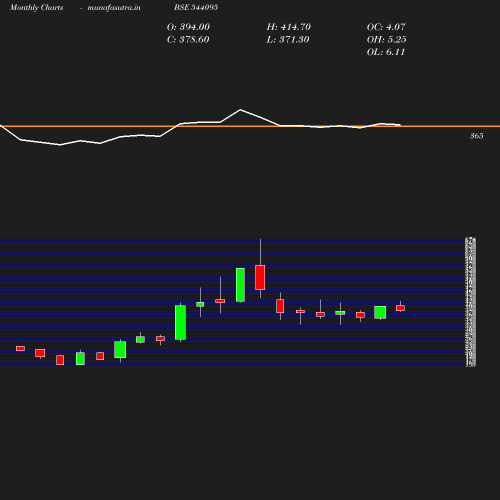Click the close value 'C: 378.60'
The height and width of the screenshot is (500, 500).
[x=188, y=40]
